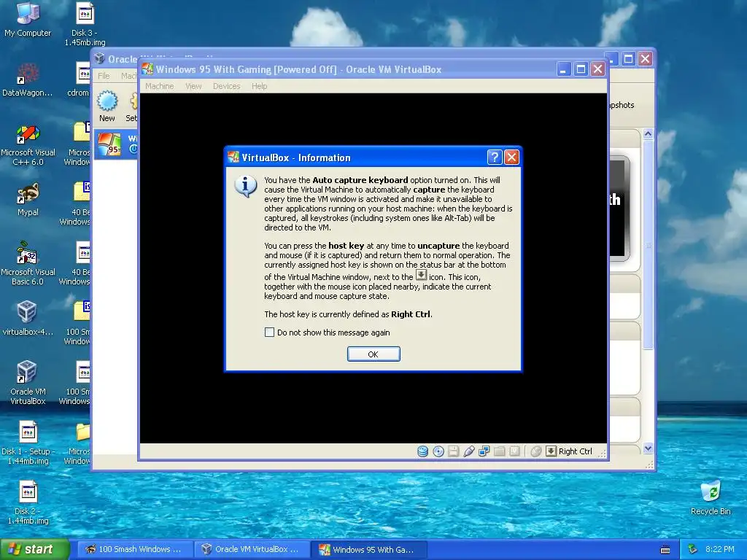Select Microsoft Visual C++ 6.0 shortcut
This screenshot has height=560, width=747.
click(x=28, y=145)
